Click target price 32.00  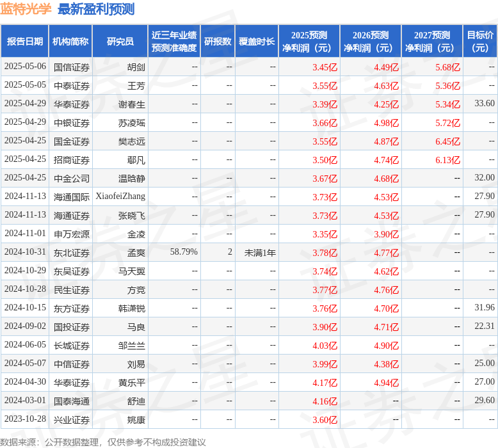pyautogui.click(x=485, y=177)
